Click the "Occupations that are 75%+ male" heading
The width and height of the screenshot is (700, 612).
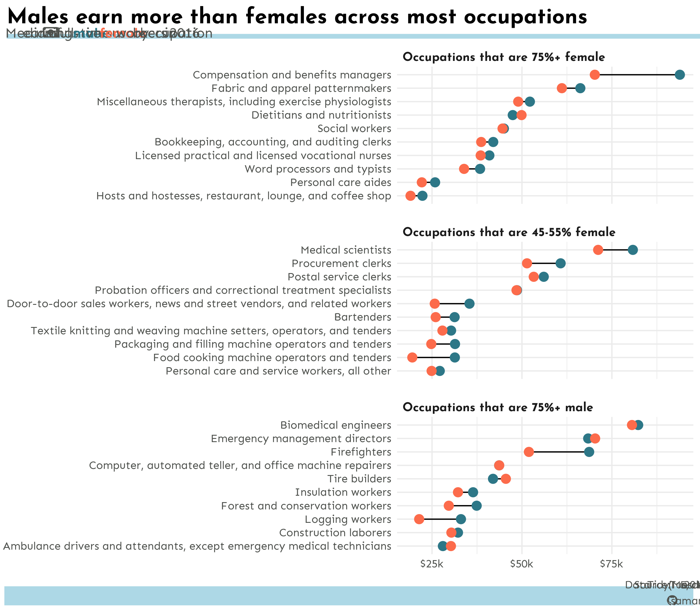click(497, 407)
